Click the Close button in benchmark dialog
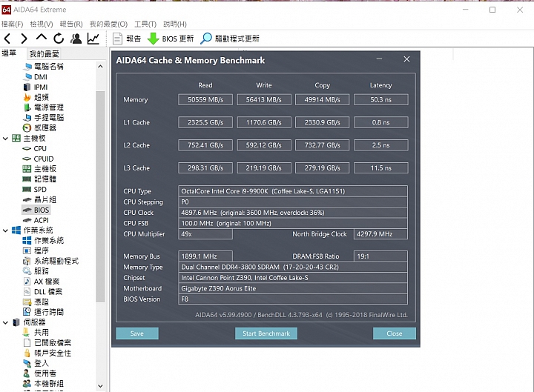 tap(395, 333)
